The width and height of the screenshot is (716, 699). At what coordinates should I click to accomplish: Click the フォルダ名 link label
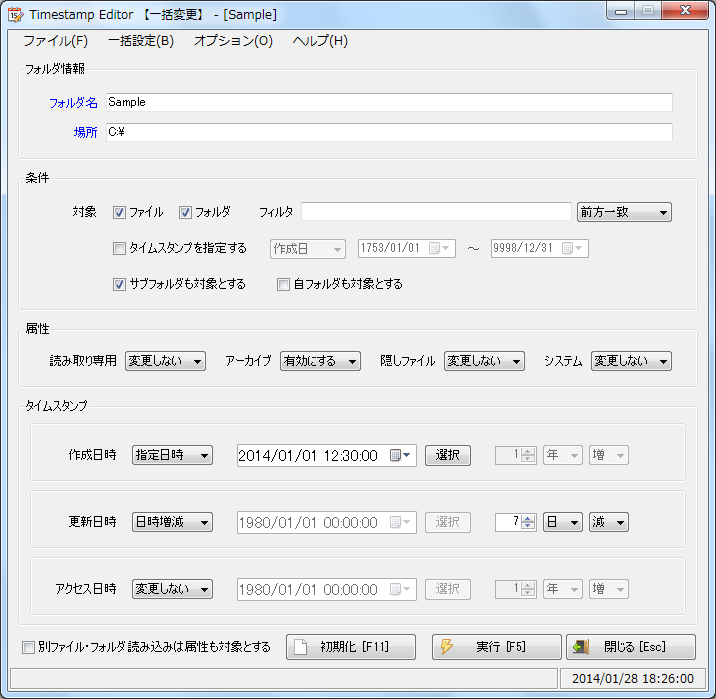click(73, 103)
